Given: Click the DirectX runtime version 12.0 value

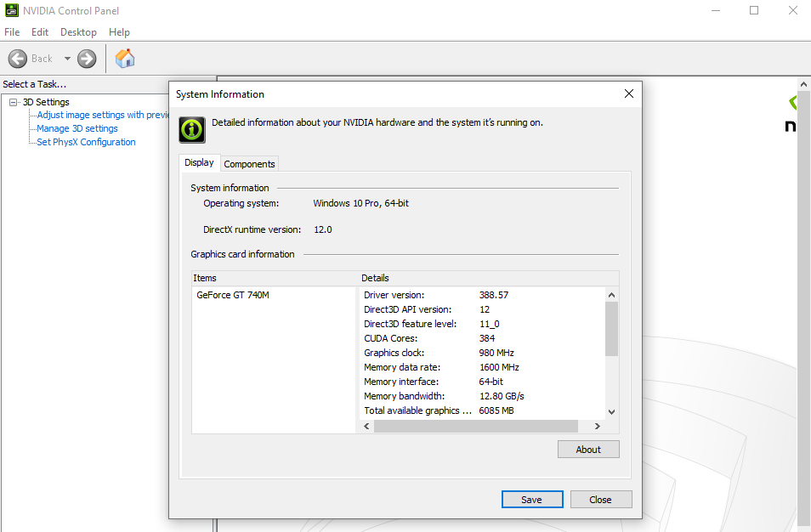Looking at the screenshot, I should coord(323,229).
